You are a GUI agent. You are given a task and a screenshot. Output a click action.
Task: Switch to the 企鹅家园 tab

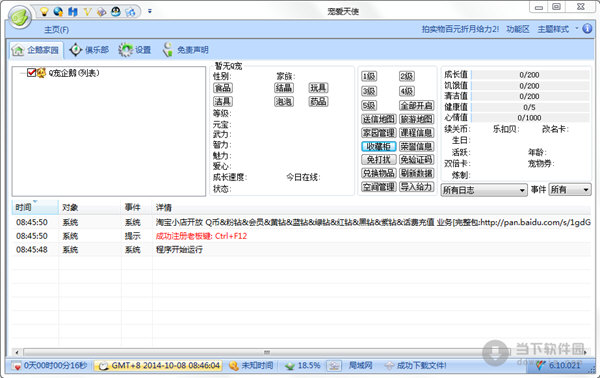point(36,50)
